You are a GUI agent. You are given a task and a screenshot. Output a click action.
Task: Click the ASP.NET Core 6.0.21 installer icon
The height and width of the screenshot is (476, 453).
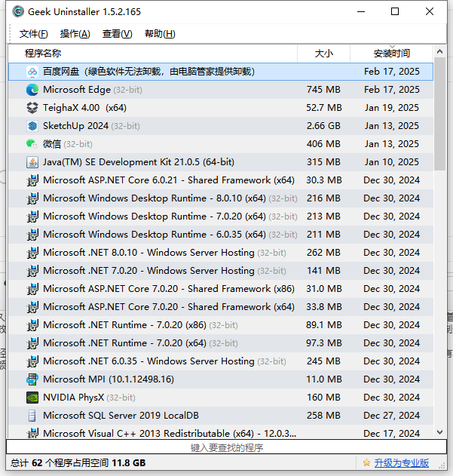click(x=32, y=180)
